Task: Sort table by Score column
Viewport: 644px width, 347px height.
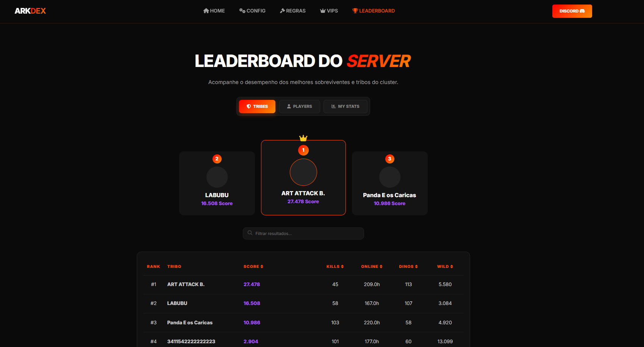Action: tap(253, 267)
